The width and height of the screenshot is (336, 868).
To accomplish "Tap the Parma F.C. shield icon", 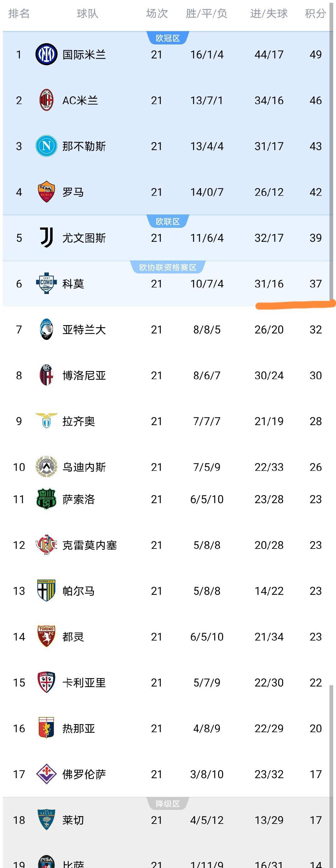I will (46, 590).
